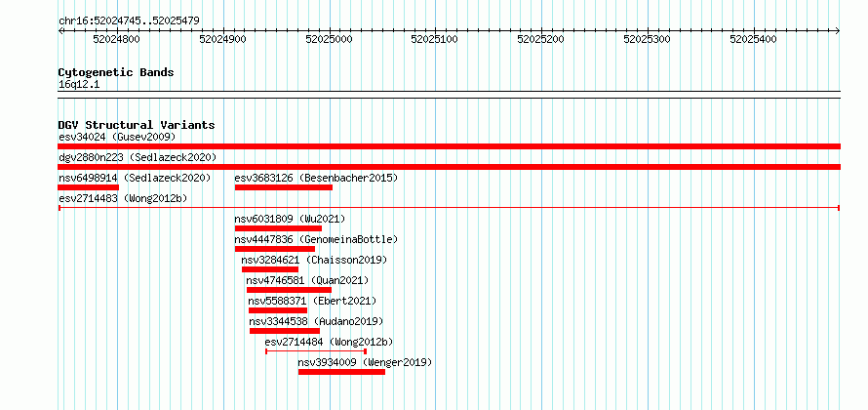This screenshot has width=868, height=410.
Task: Click the 52024900 ruler position
Action: point(223,39)
